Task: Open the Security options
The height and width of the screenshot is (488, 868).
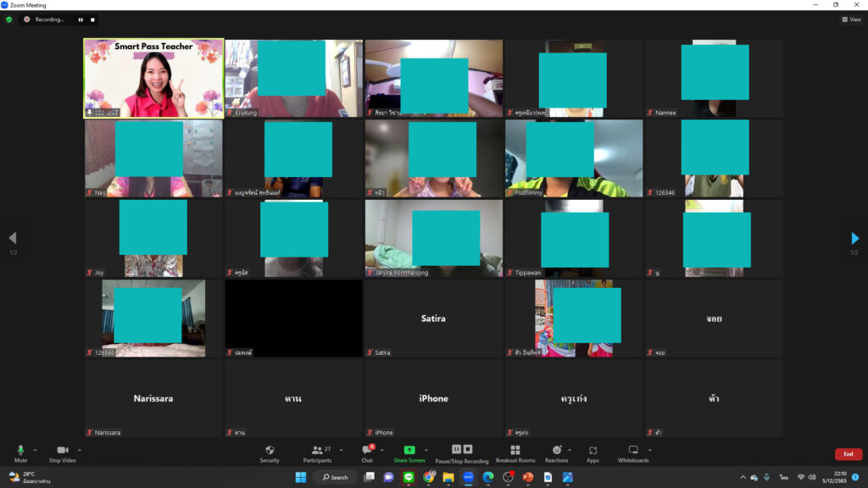Action: click(270, 453)
